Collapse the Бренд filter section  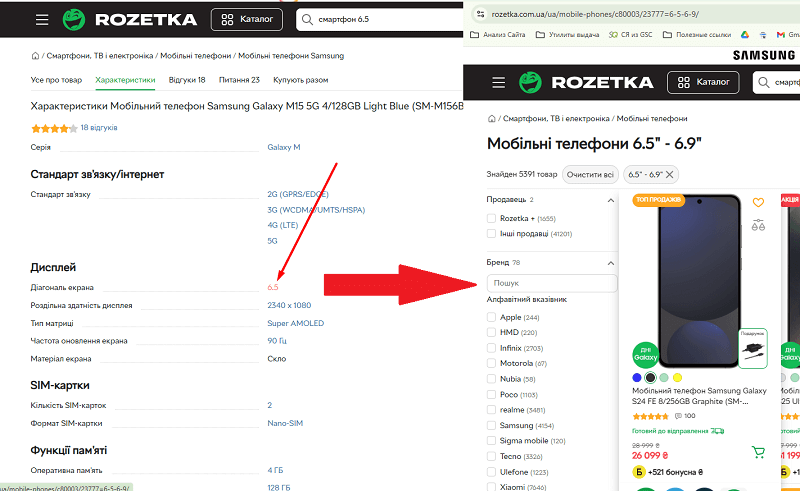click(x=611, y=263)
